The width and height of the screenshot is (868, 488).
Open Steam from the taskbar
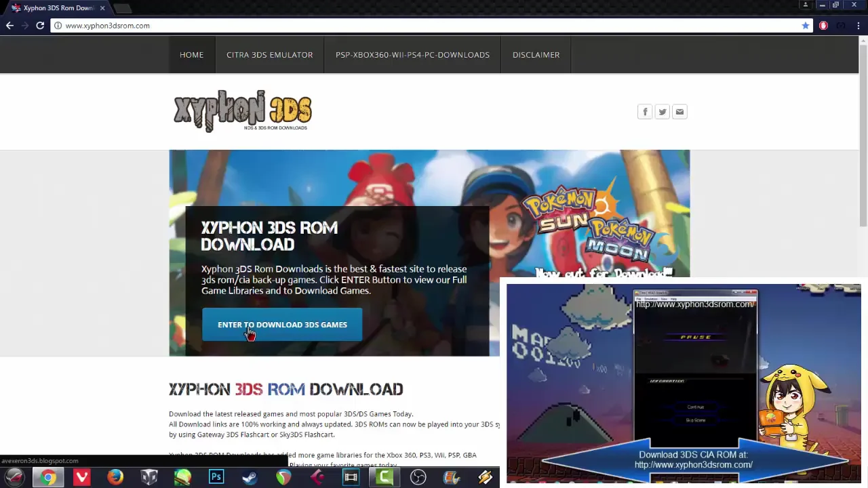click(250, 477)
